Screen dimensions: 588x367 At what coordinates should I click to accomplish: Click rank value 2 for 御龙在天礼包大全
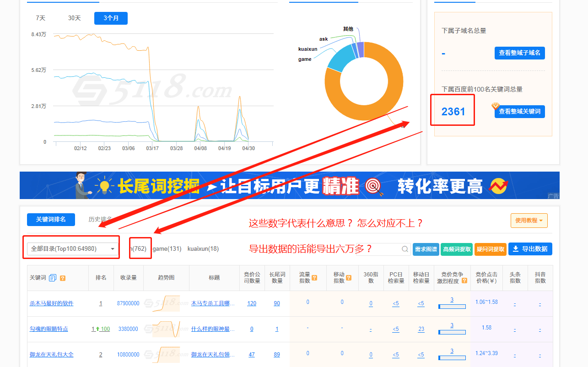coord(101,355)
